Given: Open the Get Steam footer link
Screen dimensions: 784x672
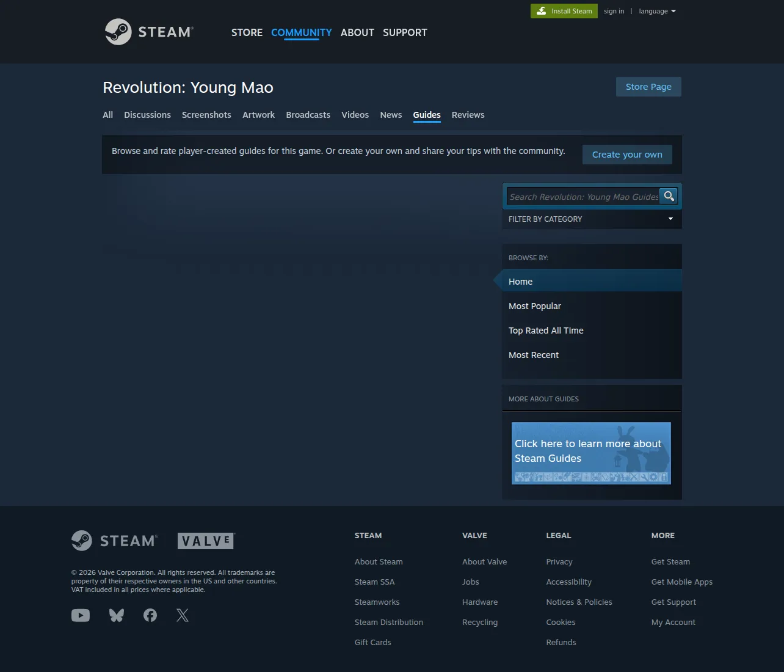Looking at the screenshot, I should coord(670,561).
